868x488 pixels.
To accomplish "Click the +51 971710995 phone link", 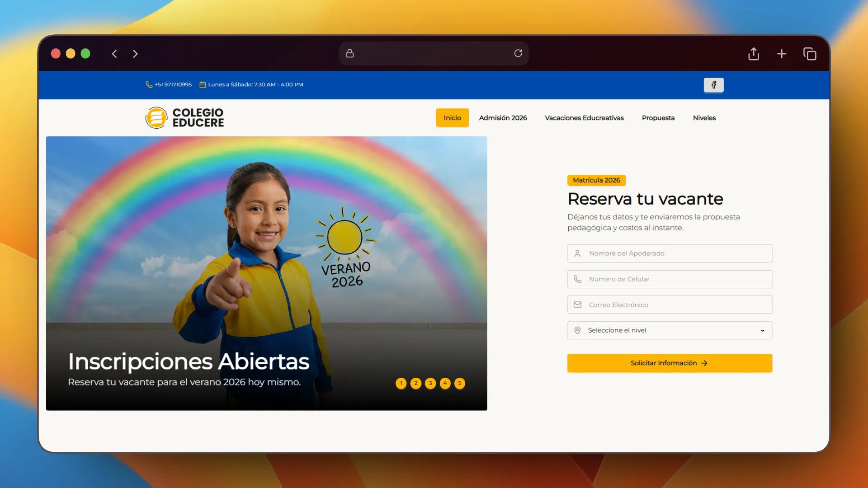I will [x=173, y=84].
